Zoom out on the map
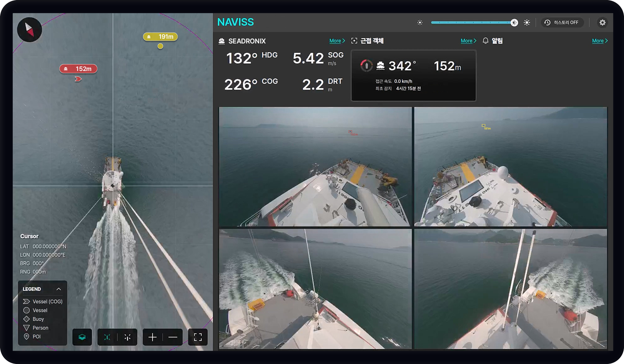 (x=173, y=337)
